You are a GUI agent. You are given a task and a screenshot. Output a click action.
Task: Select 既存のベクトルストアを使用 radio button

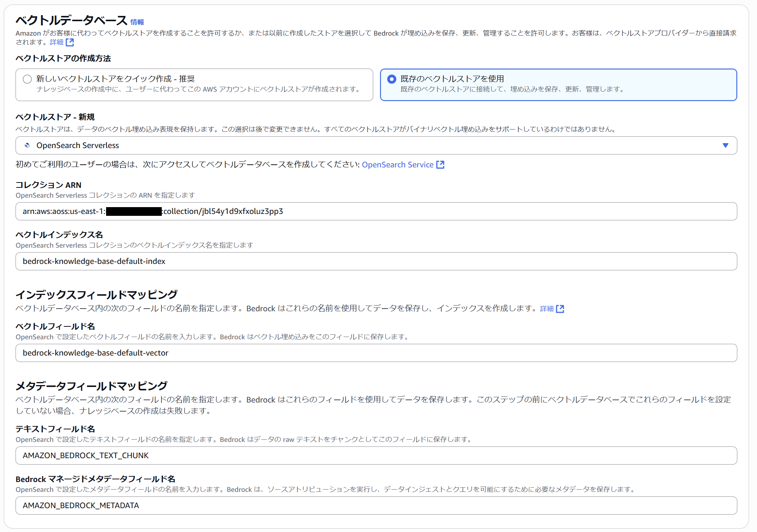click(x=392, y=79)
